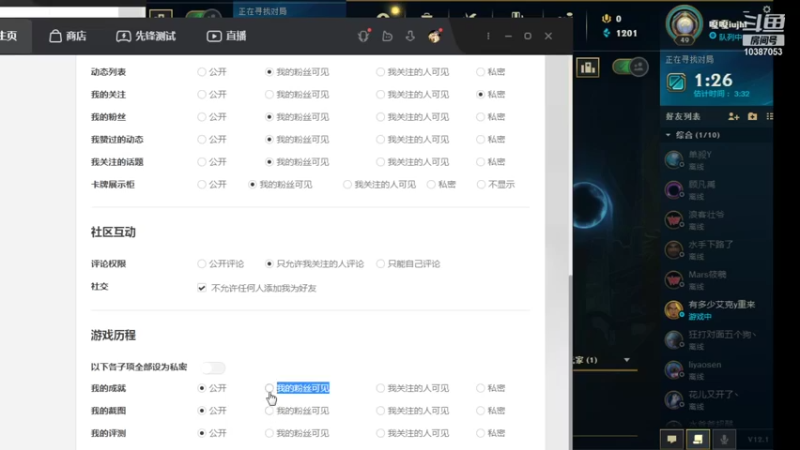This screenshot has width=800, height=450.
Task: Select friend 花儿又开了 in friends list
Action: (x=717, y=400)
